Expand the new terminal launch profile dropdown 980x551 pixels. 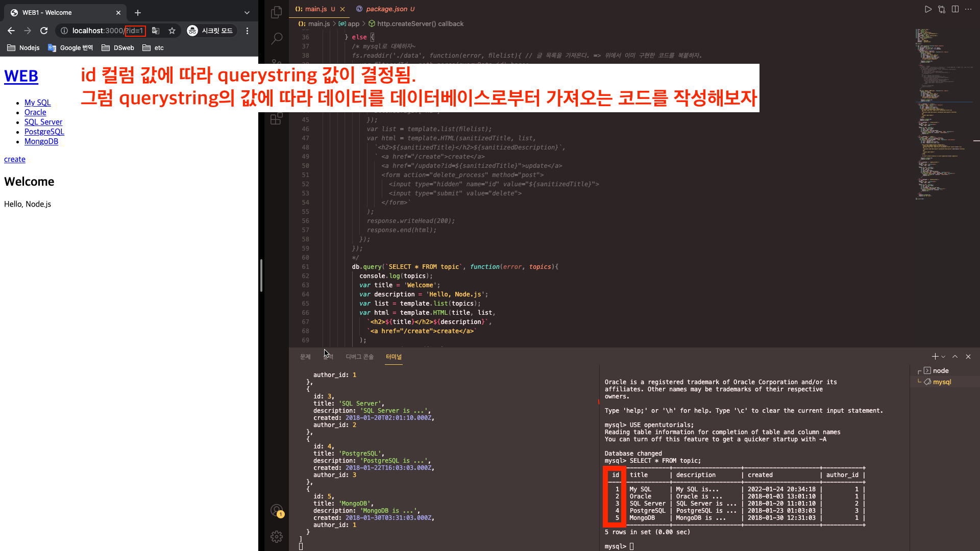pos(943,357)
